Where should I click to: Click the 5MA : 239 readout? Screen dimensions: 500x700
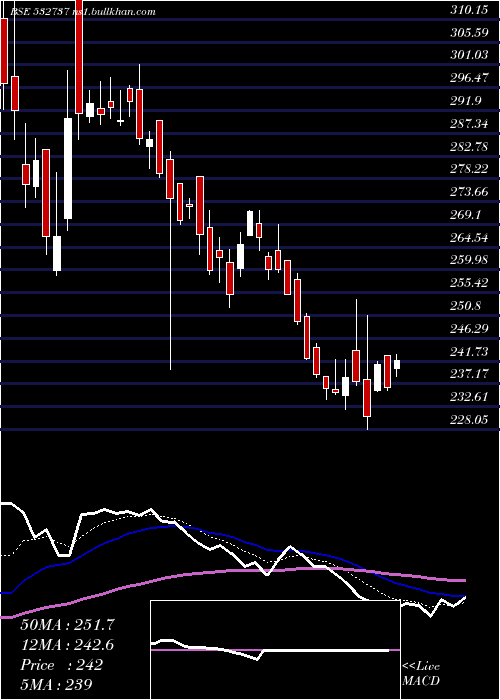tap(56, 684)
